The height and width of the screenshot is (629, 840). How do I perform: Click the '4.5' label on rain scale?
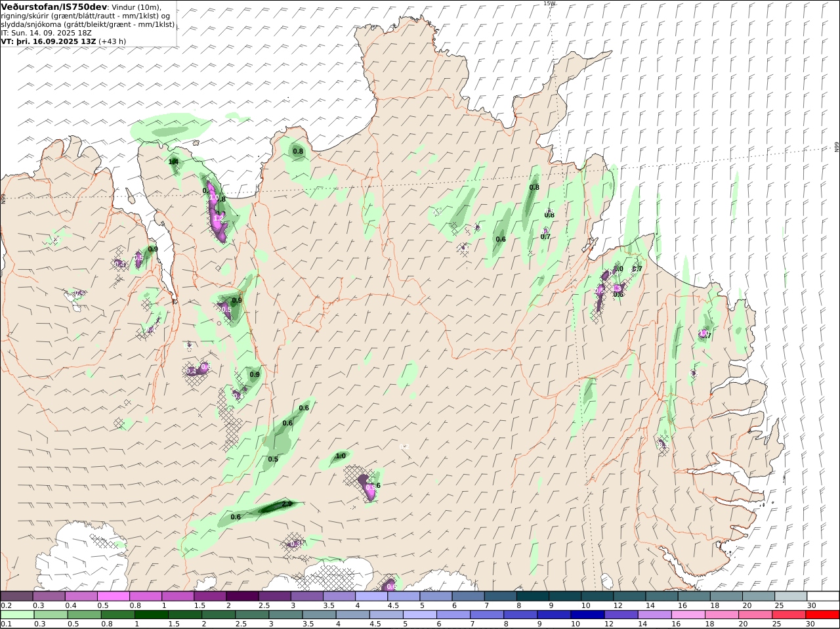tap(374, 624)
